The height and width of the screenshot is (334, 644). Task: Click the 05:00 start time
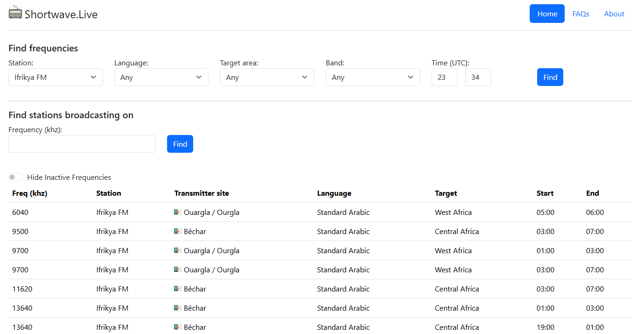coord(546,212)
